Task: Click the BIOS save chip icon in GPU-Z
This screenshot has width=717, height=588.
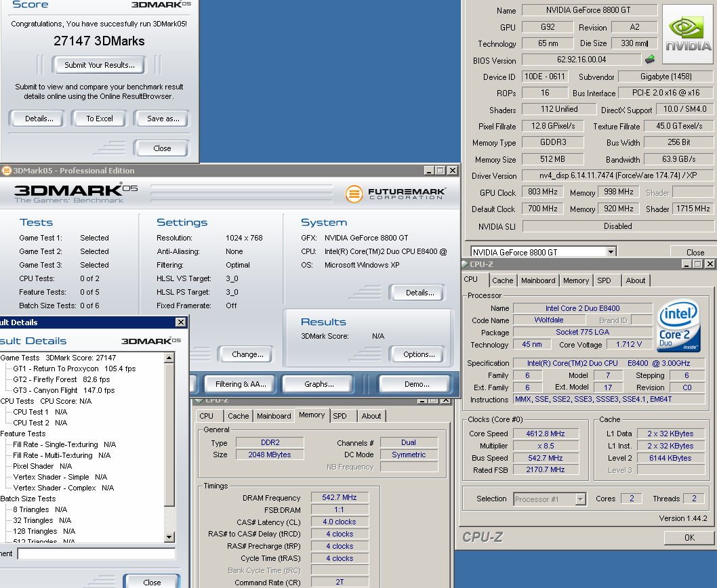Action: [650, 60]
